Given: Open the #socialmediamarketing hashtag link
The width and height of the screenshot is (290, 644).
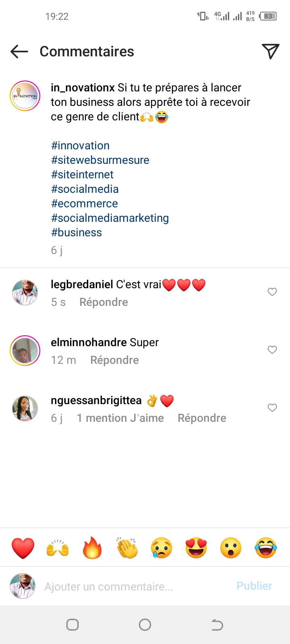Looking at the screenshot, I should click(x=110, y=218).
